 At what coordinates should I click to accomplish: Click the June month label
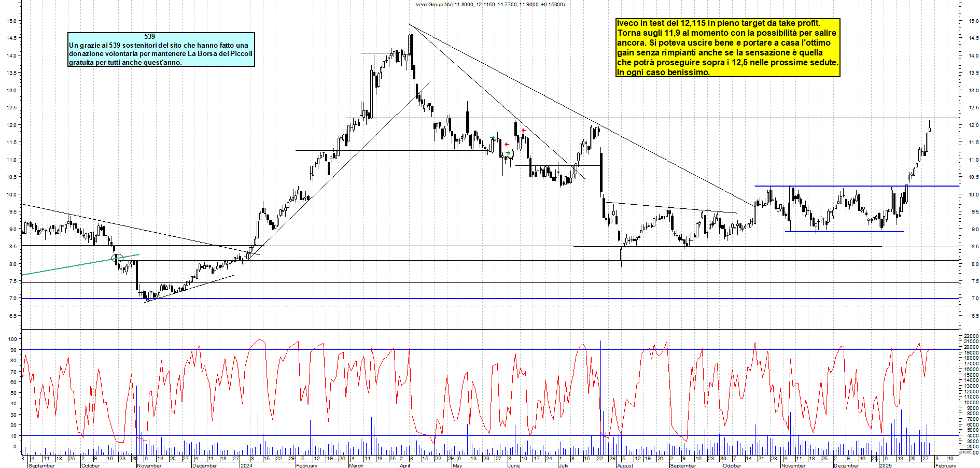pos(514,465)
